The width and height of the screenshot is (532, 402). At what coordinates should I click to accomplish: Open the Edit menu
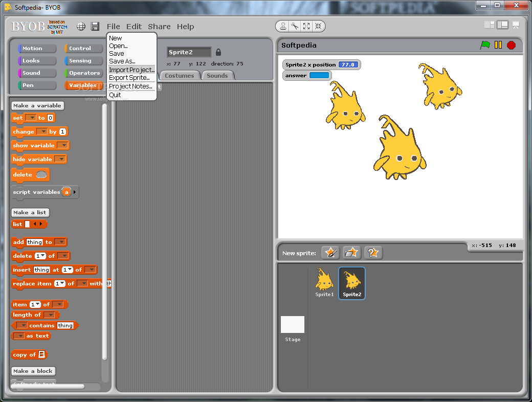pyautogui.click(x=134, y=27)
